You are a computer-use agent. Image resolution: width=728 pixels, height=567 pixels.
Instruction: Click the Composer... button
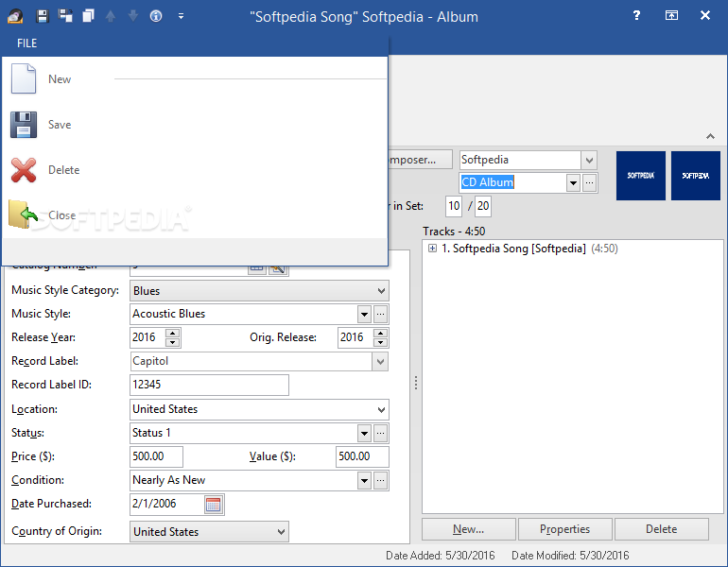click(420, 160)
